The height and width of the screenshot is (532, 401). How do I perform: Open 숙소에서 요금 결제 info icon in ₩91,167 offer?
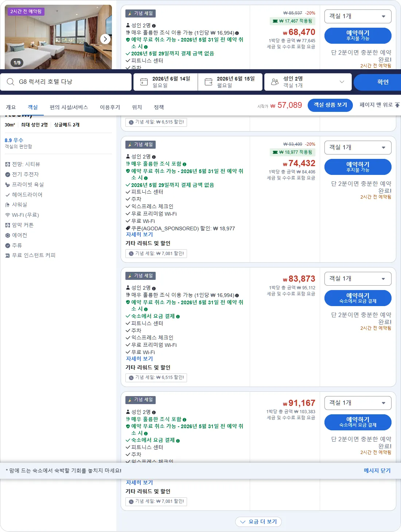coord(178,440)
